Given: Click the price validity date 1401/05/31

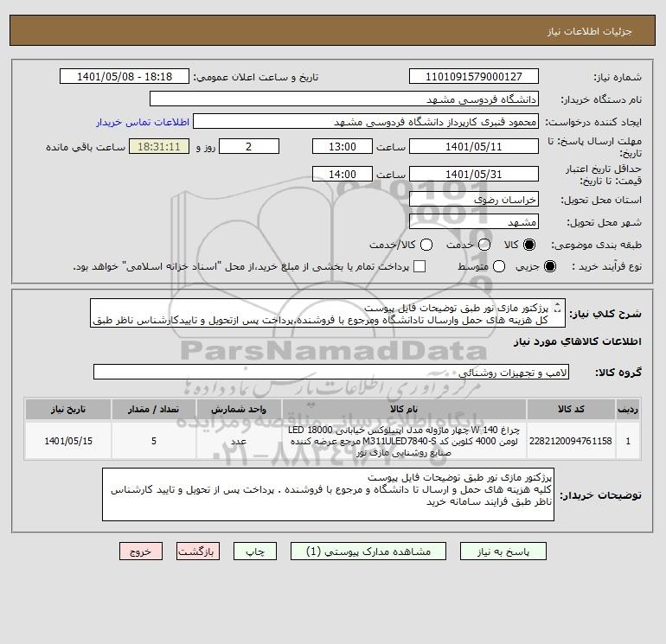Looking at the screenshot, I should coord(474,175).
